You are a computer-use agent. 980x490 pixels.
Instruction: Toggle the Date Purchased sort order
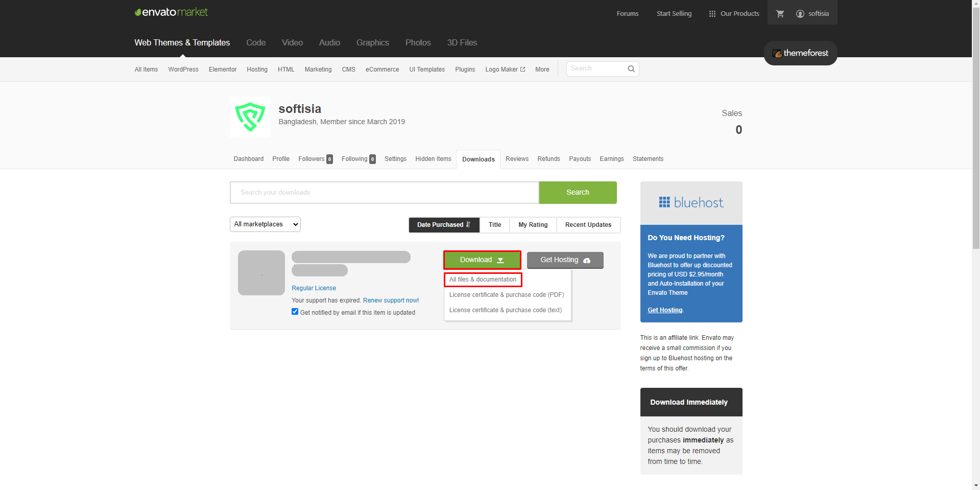(x=443, y=225)
